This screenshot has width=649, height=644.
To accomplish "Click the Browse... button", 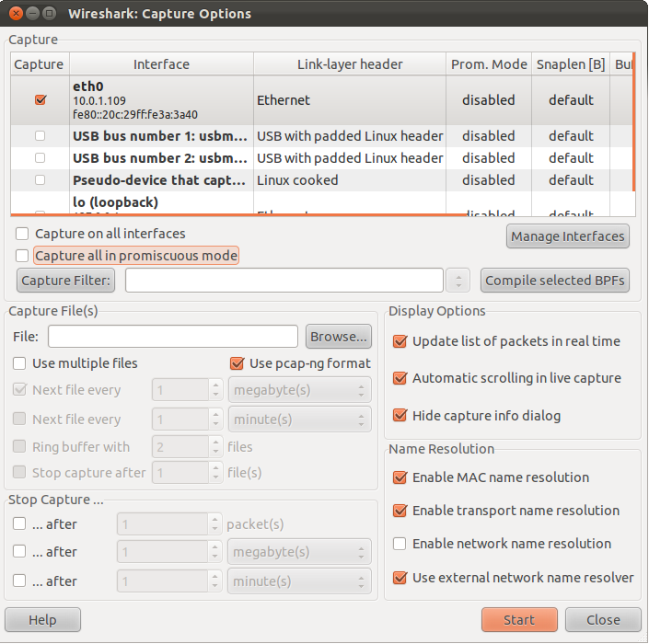I will pyautogui.click(x=339, y=337).
